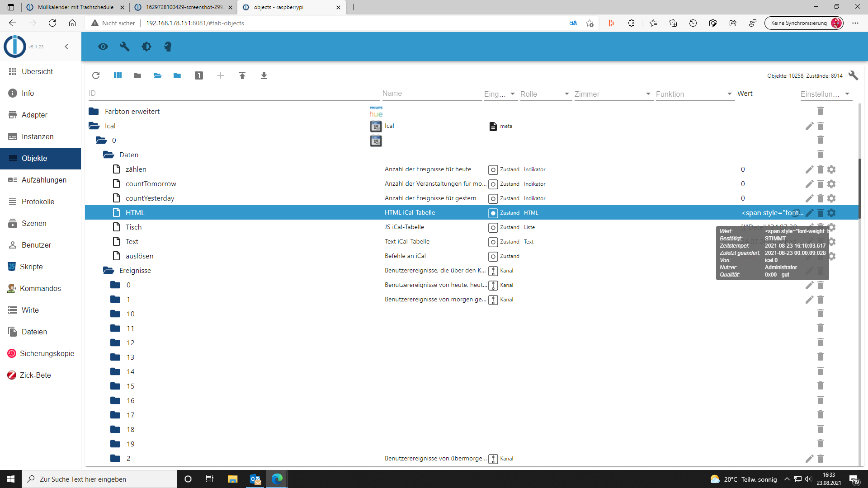
Task: Collapse the Ereignisse folder
Action: (108, 270)
